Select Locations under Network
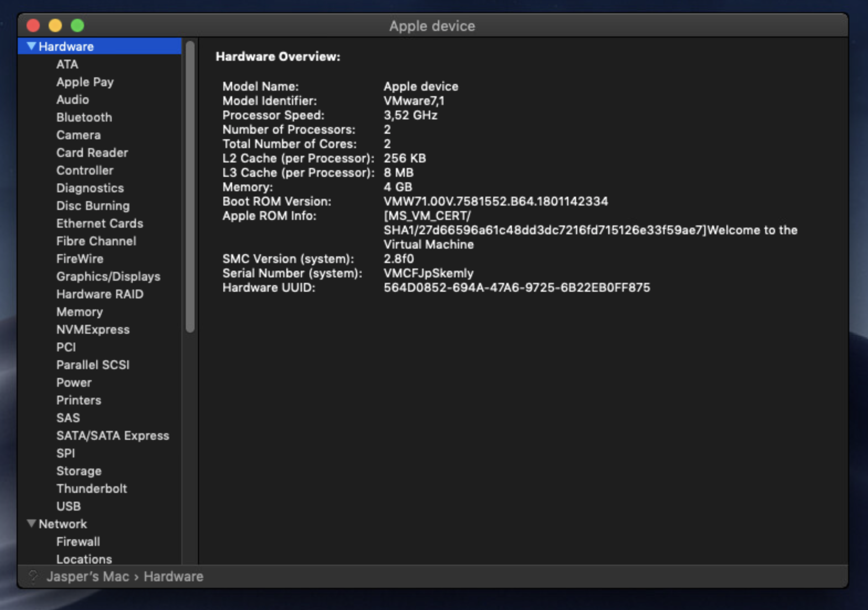Viewport: 868px width, 610px height. click(x=84, y=559)
